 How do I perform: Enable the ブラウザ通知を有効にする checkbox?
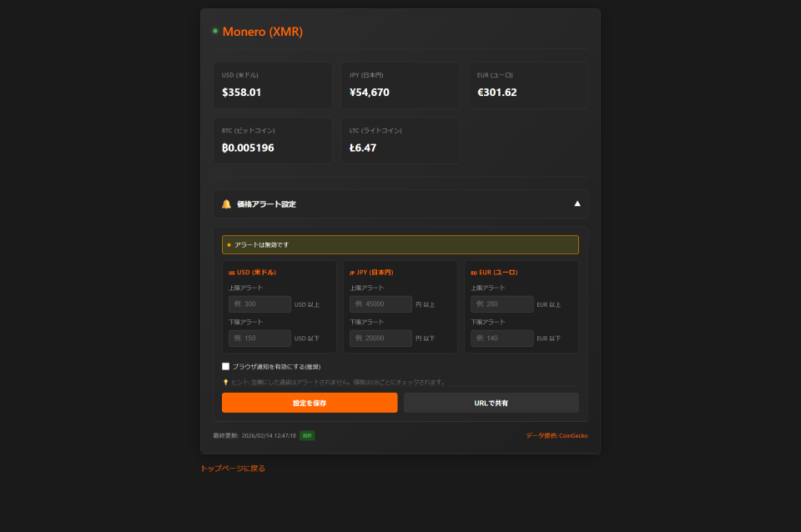[x=224, y=366]
